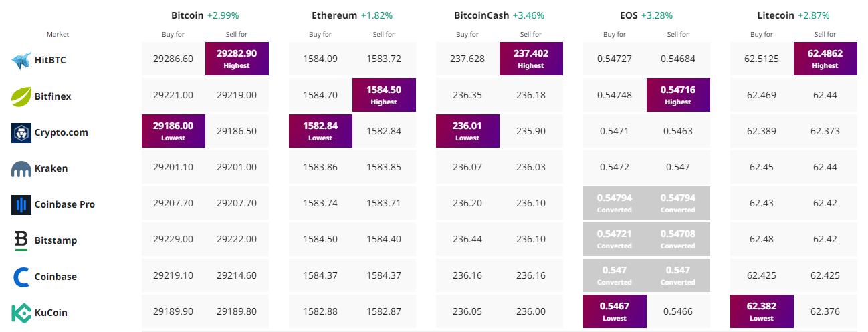Click Coinbase Pro converted EOS buy price 0.54794
Viewport: 868px width, 332px height.
pos(615,203)
